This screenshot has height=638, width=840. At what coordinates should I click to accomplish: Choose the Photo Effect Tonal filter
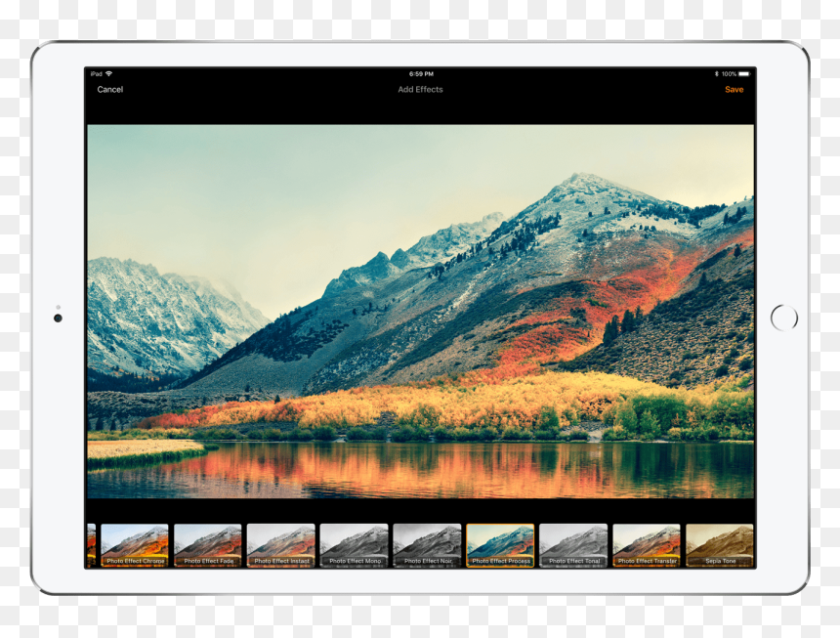[x=573, y=545]
